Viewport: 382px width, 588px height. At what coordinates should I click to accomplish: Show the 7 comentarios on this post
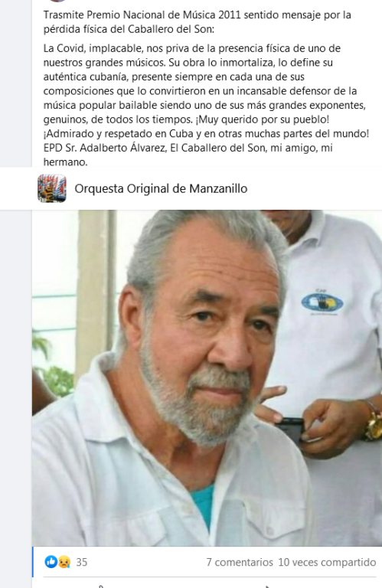[x=240, y=562]
